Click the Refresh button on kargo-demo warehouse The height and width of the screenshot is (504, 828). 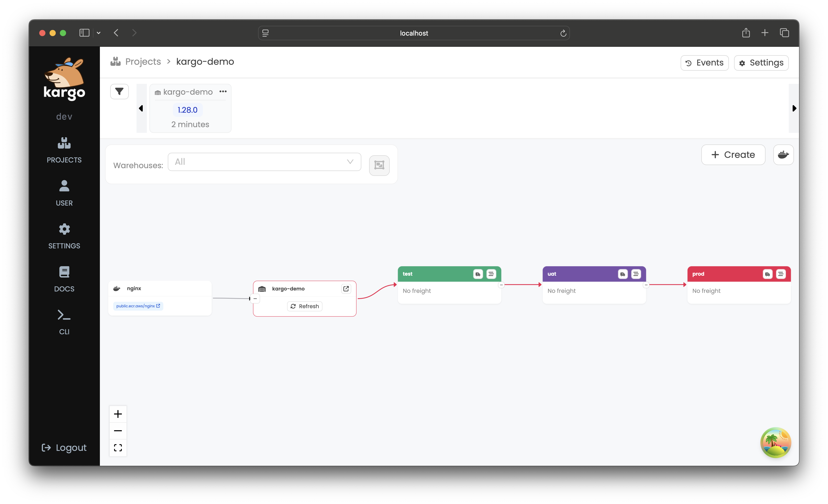click(305, 306)
